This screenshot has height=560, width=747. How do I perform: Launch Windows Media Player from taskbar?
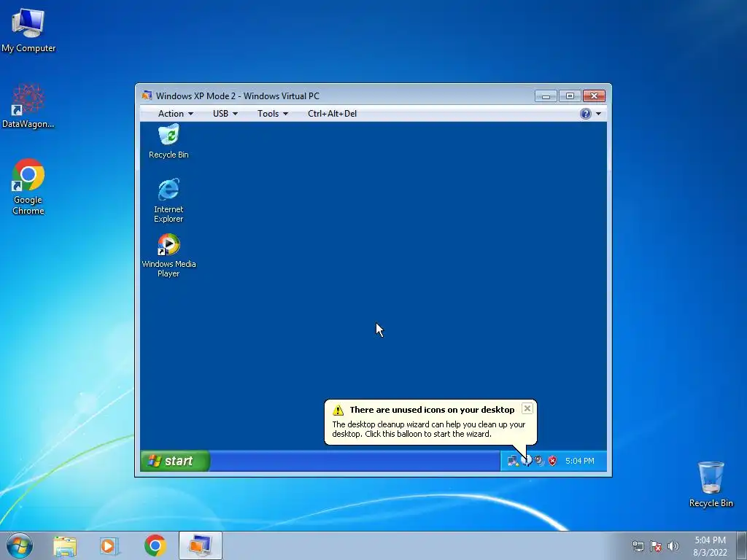(x=109, y=545)
